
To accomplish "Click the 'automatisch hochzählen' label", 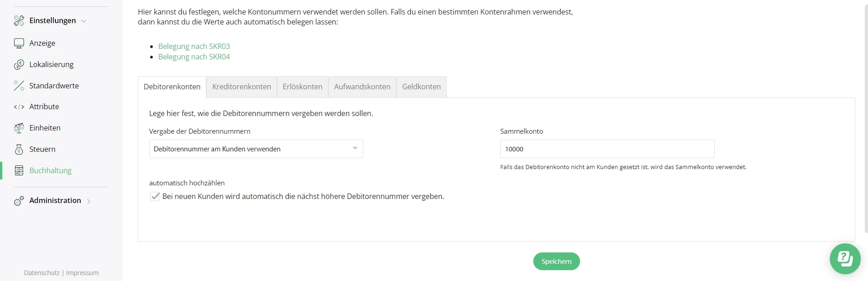I will point(187,183).
